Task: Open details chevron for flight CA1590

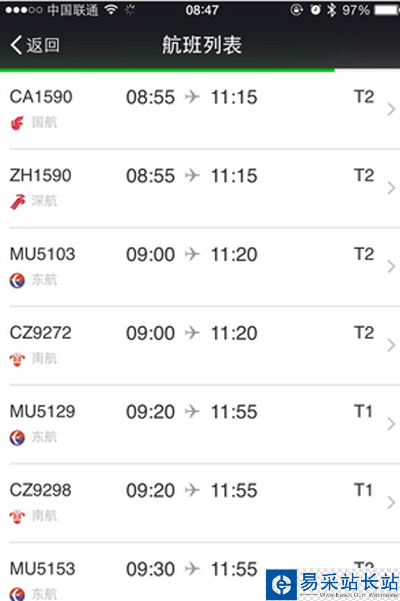Action: point(391,109)
